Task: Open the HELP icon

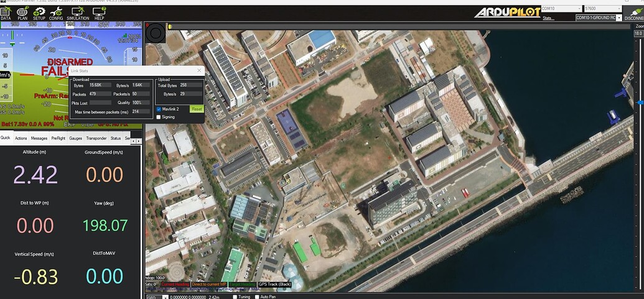Action: pyautogui.click(x=99, y=13)
